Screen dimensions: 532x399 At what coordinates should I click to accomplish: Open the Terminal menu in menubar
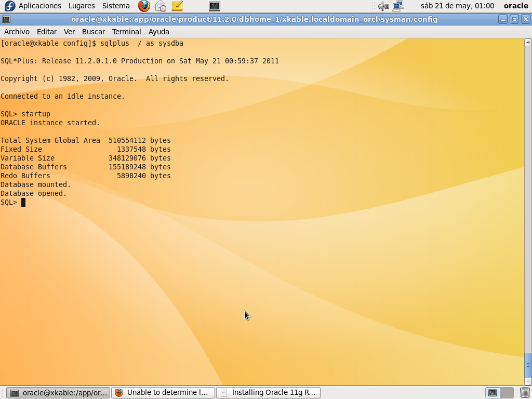click(x=126, y=32)
